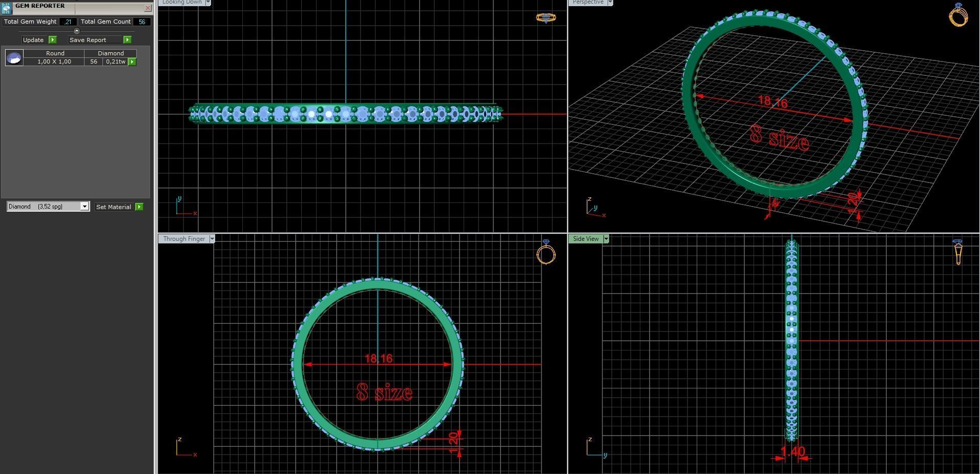Image resolution: width=980 pixels, height=474 pixels.
Task: Click the Perspective view ring icon
Action: coord(958,14)
